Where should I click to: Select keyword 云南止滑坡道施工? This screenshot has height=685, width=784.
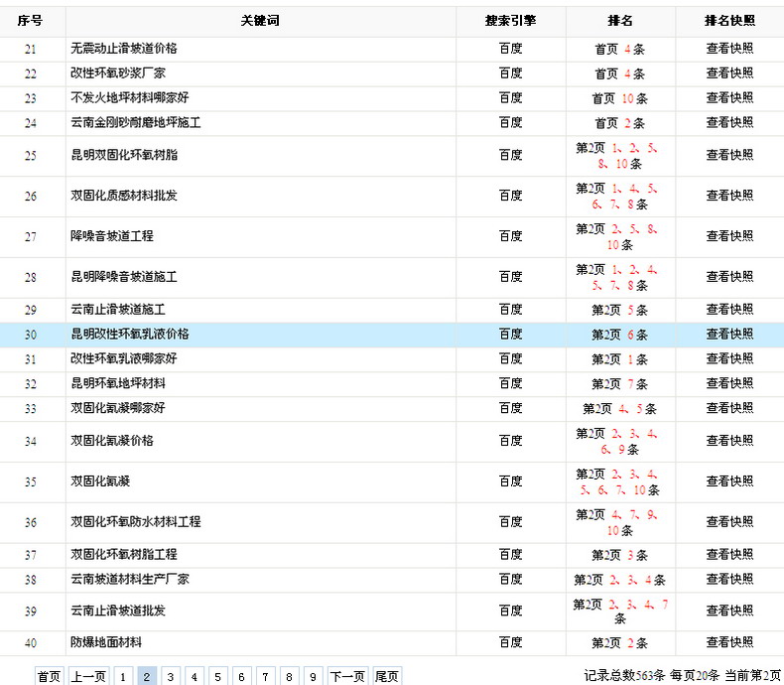[x=118, y=310]
